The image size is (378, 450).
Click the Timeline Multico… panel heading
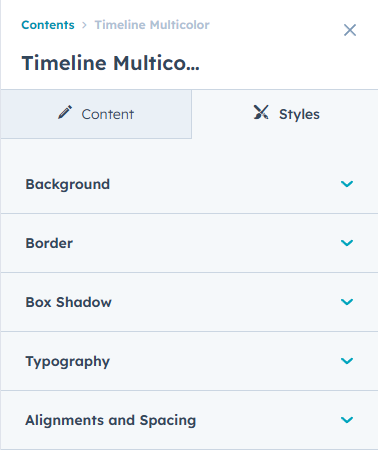tap(111, 63)
